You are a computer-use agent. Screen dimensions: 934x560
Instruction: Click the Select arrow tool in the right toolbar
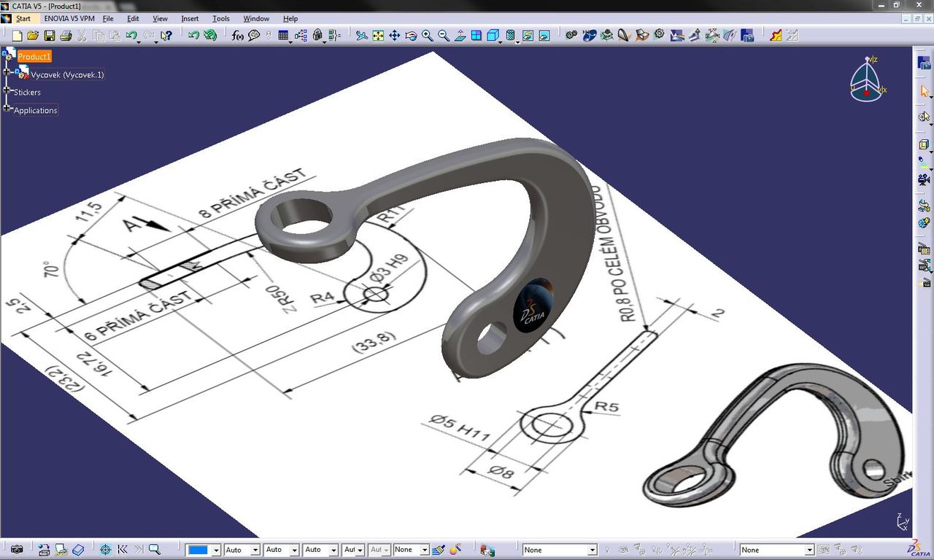pyautogui.click(x=925, y=92)
